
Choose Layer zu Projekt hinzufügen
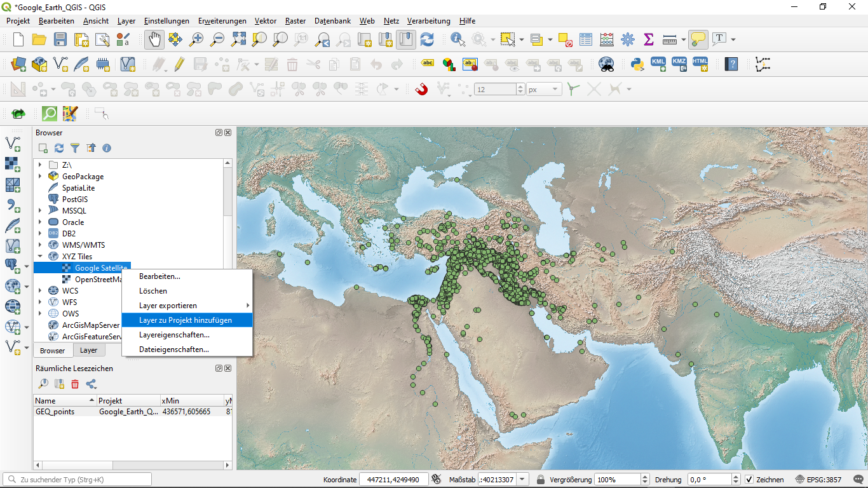[x=187, y=320]
